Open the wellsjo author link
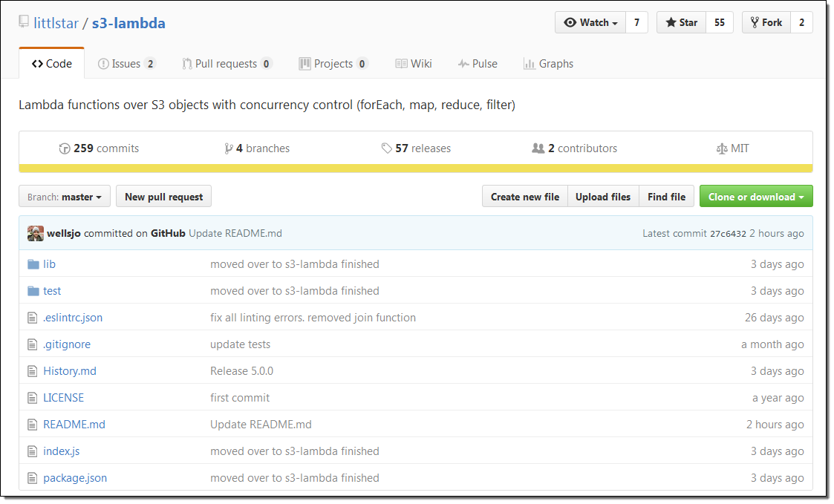 64,233
